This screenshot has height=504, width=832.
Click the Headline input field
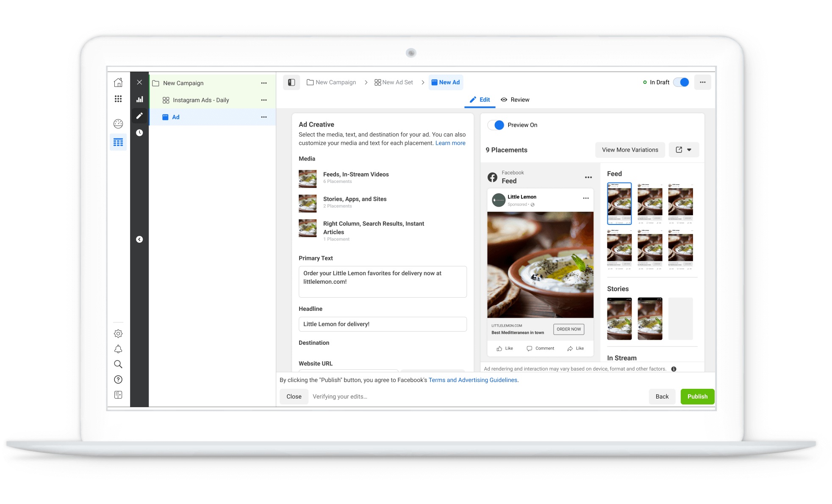[x=383, y=324]
